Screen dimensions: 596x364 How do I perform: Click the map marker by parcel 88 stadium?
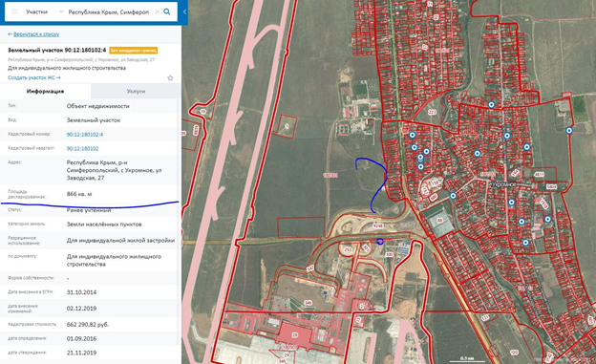(x=453, y=196)
